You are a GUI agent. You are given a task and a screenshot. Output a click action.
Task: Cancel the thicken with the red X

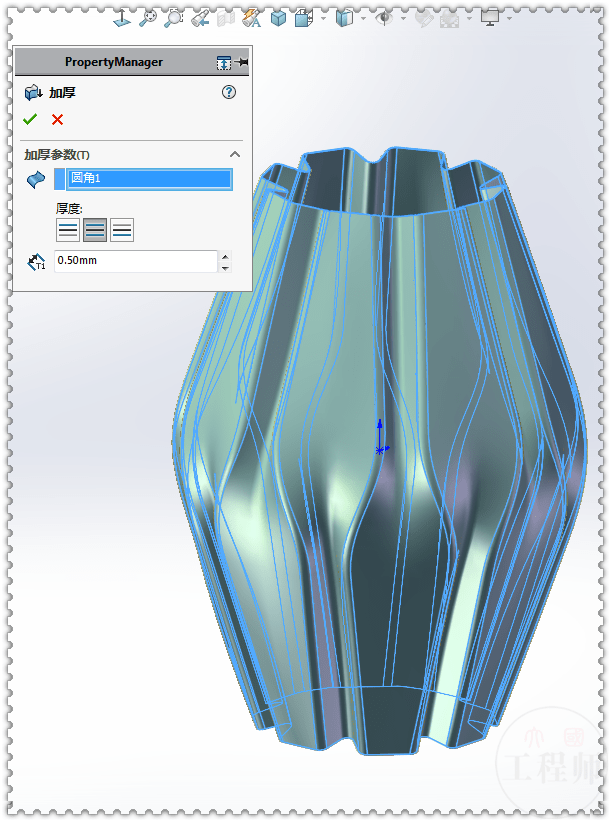point(58,120)
